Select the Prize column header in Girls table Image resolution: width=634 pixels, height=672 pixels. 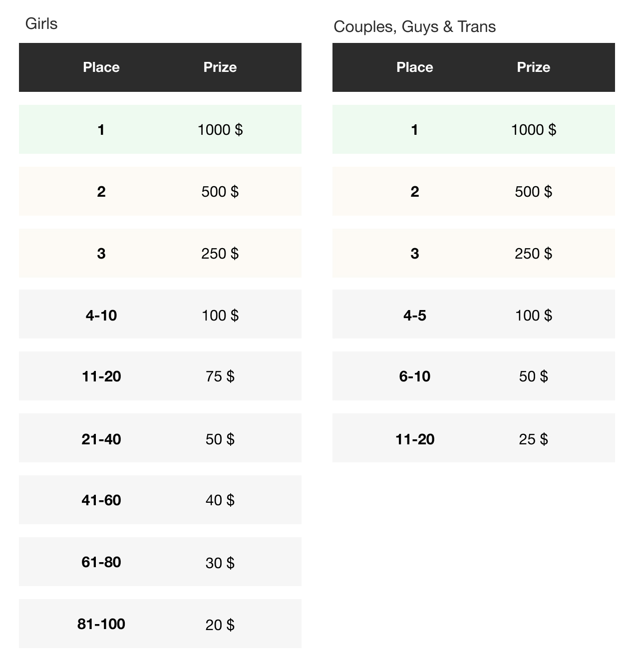click(x=220, y=67)
